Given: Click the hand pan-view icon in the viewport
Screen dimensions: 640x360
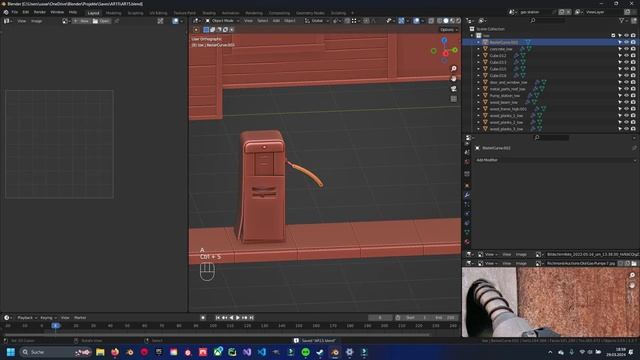Looking at the screenshot, I should tap(453, 78).
